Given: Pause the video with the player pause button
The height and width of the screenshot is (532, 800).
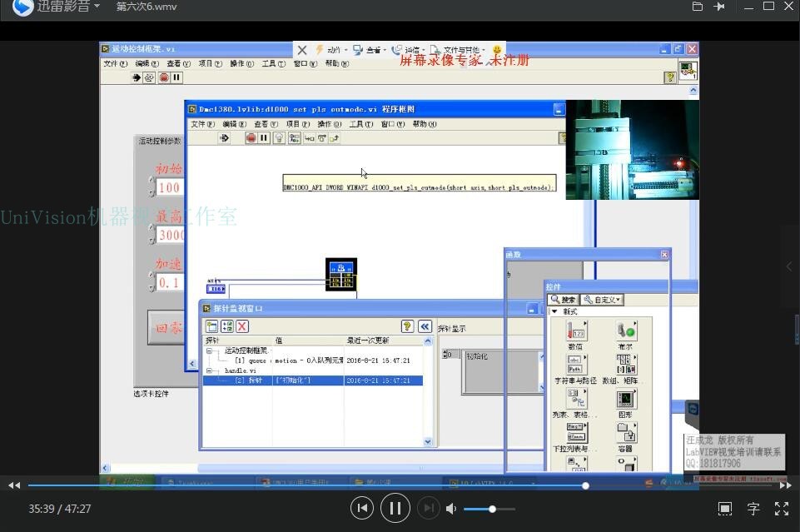Looking at the screenshot, I should coord(395,508).
